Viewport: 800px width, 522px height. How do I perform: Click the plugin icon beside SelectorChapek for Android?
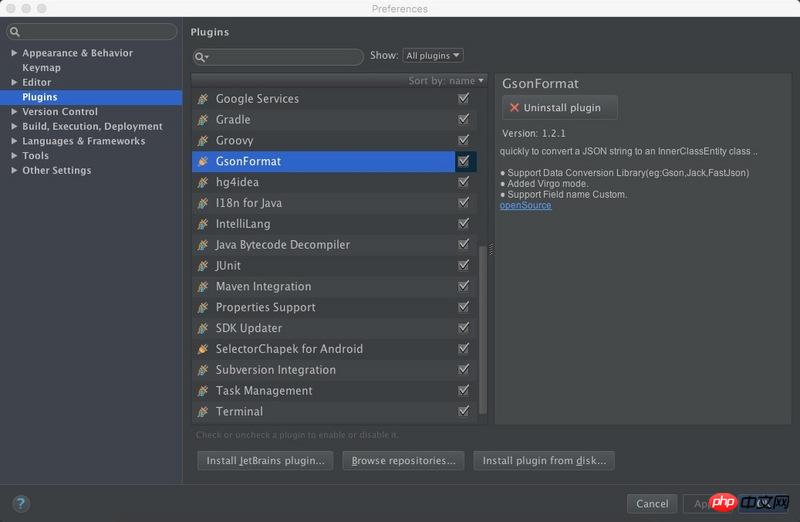click(x=203, y=349)
